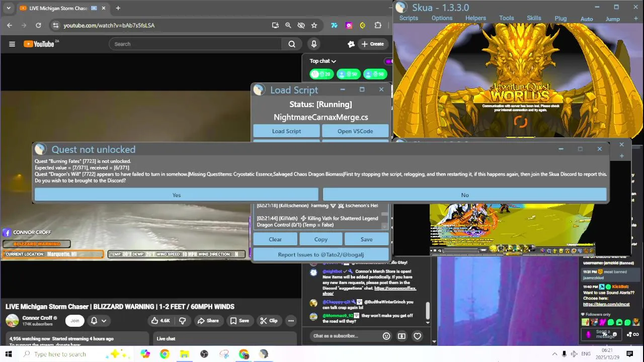Open Connor Croff channel avatar
The height and width of the screenshot is (362, 644).
(12, 320)
